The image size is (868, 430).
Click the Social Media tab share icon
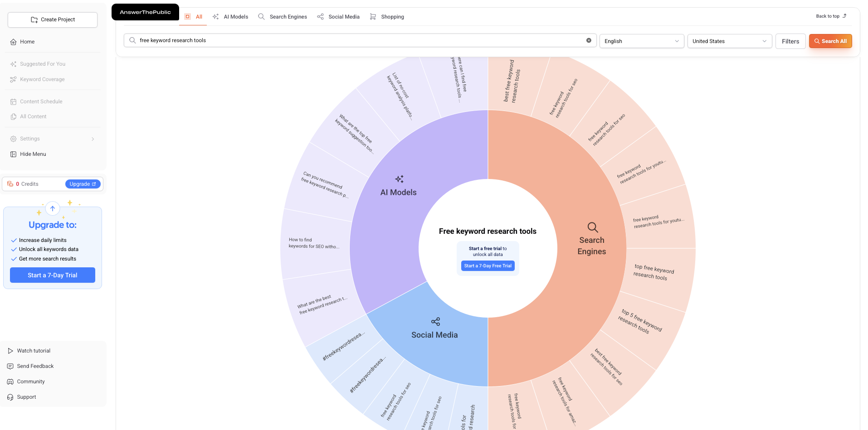[x=320, y=17]
